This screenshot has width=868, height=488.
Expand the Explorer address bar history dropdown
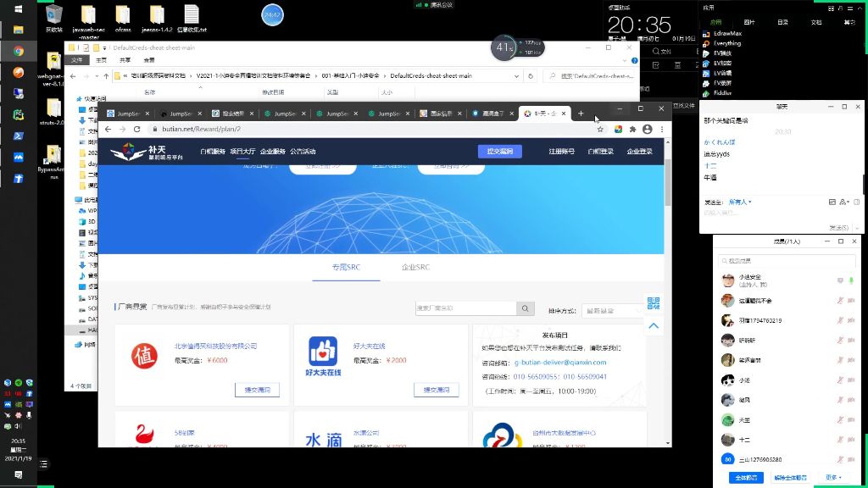tap(516, 75)
